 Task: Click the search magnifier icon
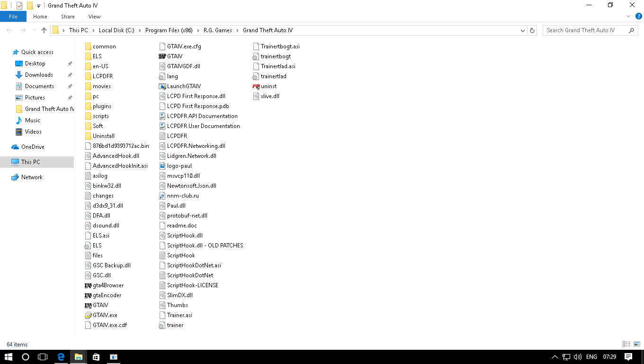tap(631, 30)
